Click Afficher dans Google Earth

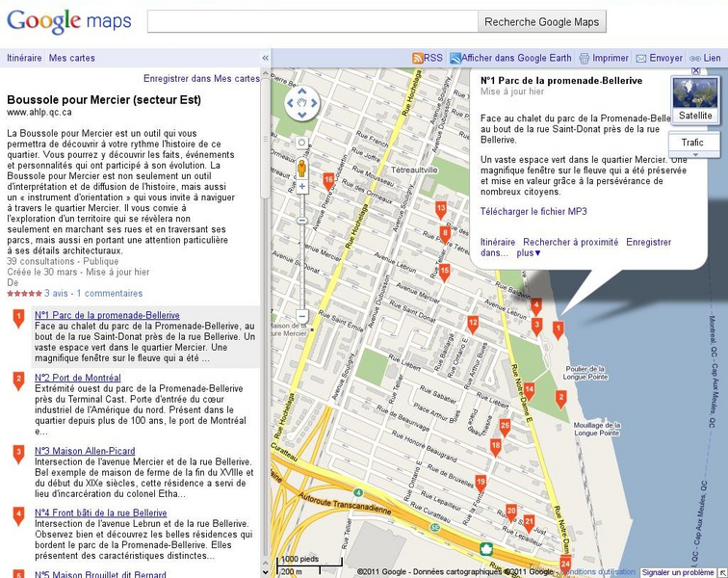click(x=510, y=58)
